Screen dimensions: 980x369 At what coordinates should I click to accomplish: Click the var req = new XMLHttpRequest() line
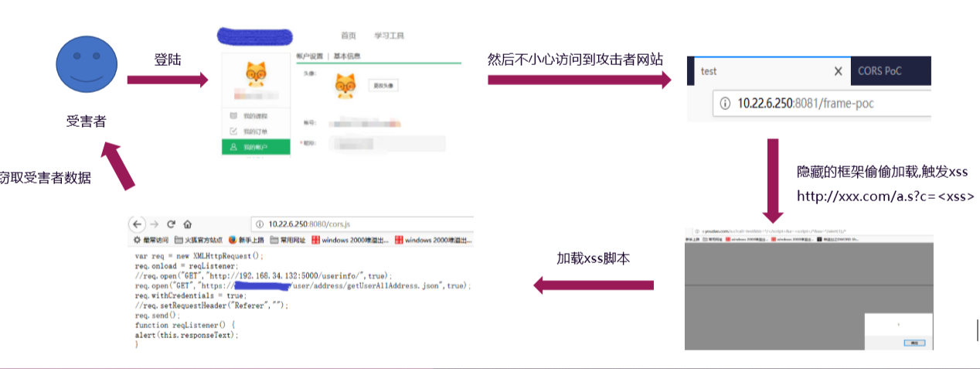point(199,256)
